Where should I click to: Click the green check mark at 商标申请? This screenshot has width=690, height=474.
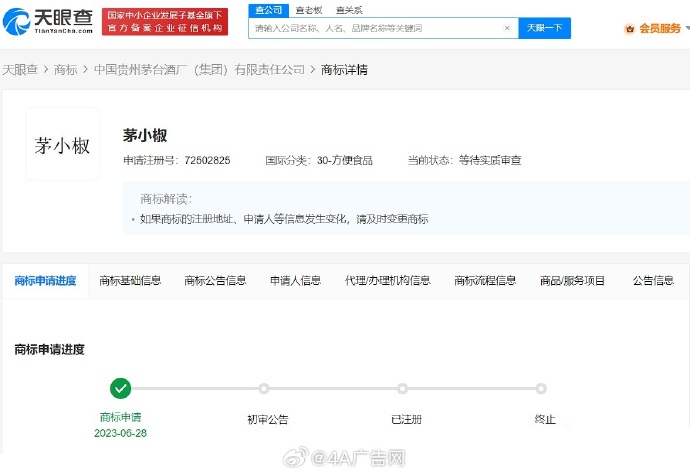121,389
